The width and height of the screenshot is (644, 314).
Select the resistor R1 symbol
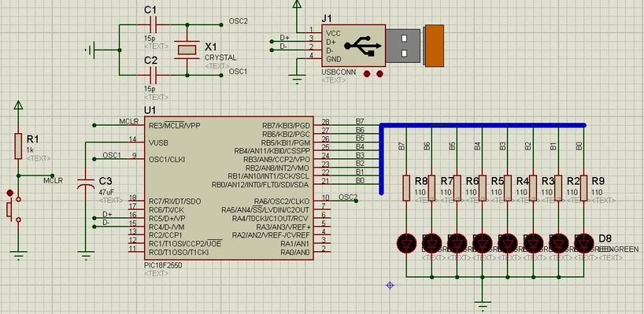pyautogui.click(x=18, y=146)
